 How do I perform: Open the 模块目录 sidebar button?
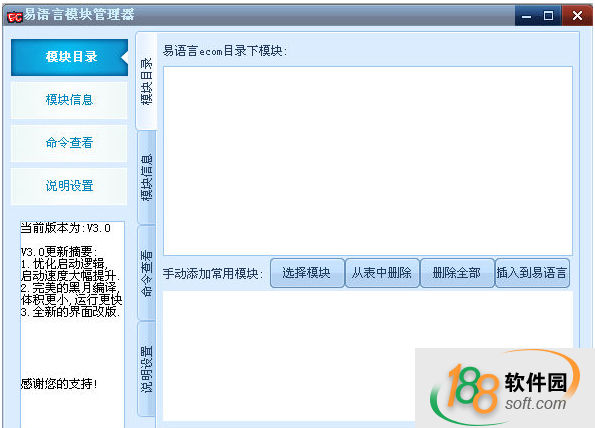pyautogui.click(x=69, y=57)
